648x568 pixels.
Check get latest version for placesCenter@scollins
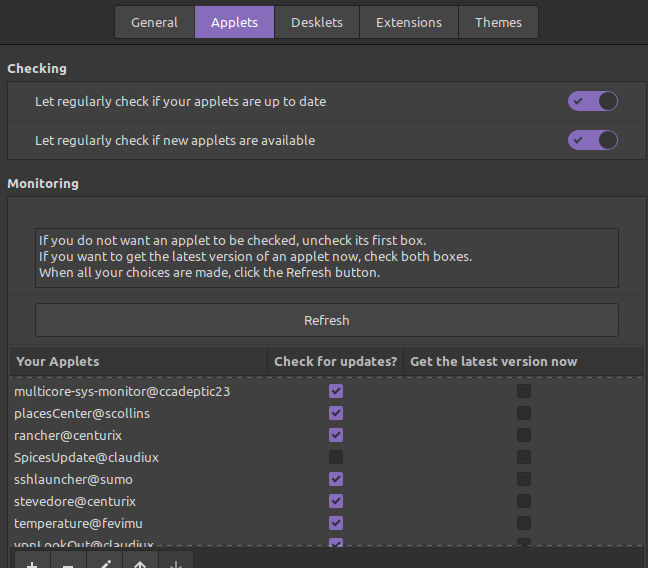[524, 413]
